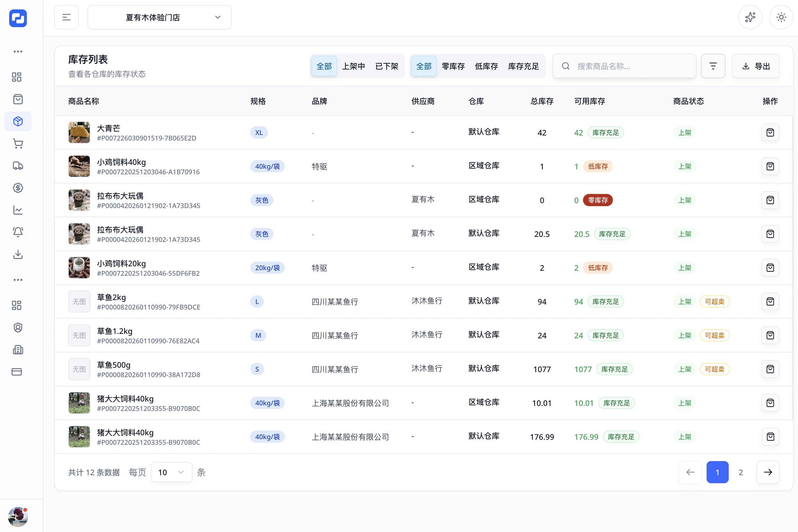Click the app logo in the sidebar

pyautogui.click(x=18, y=18)
